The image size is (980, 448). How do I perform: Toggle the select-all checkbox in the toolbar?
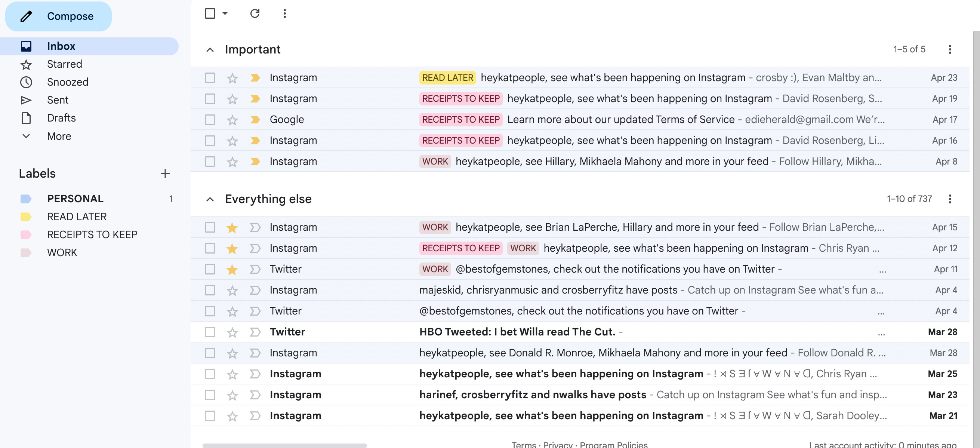pos(210,13)
